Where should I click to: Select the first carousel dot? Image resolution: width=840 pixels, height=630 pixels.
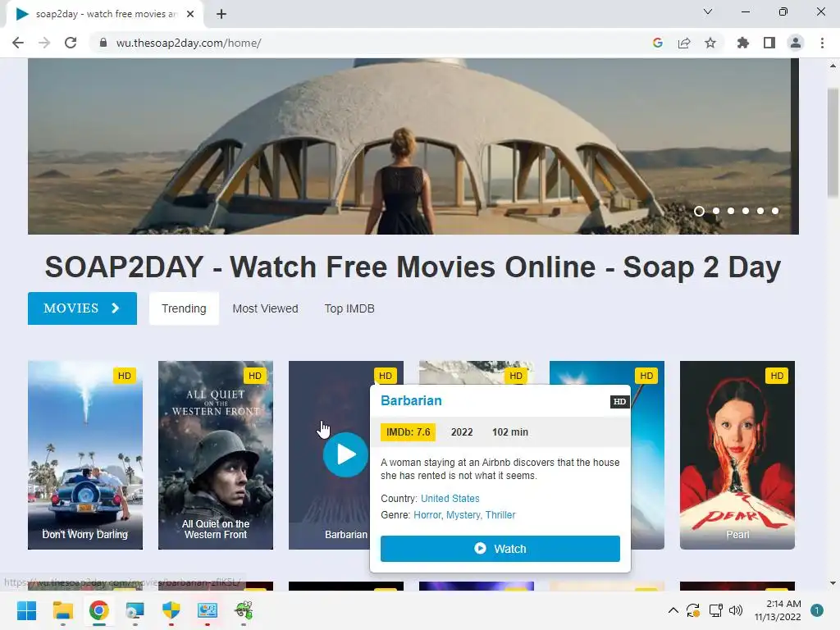coord(699,211)
